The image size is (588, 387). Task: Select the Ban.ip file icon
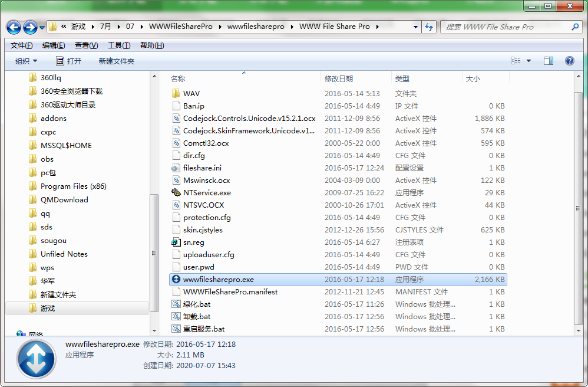tap(176, 106)
